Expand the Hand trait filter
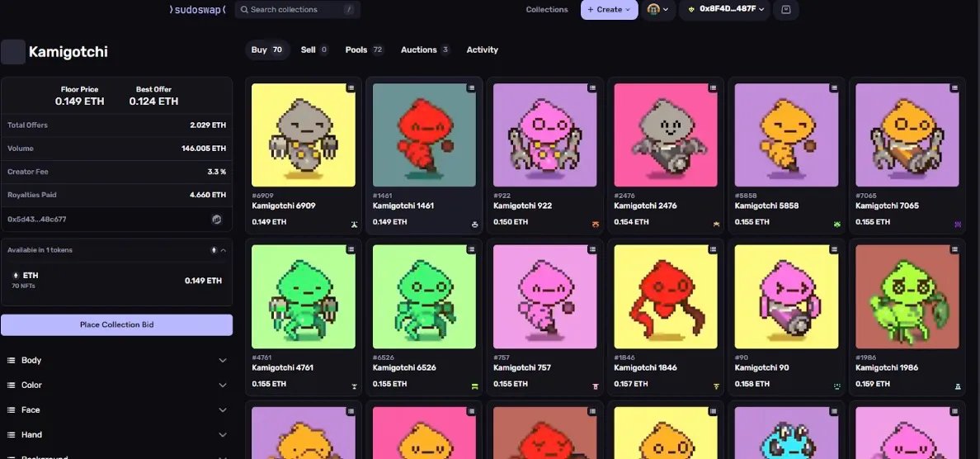Viewport: 980px width, 459px height. (117, 434)
